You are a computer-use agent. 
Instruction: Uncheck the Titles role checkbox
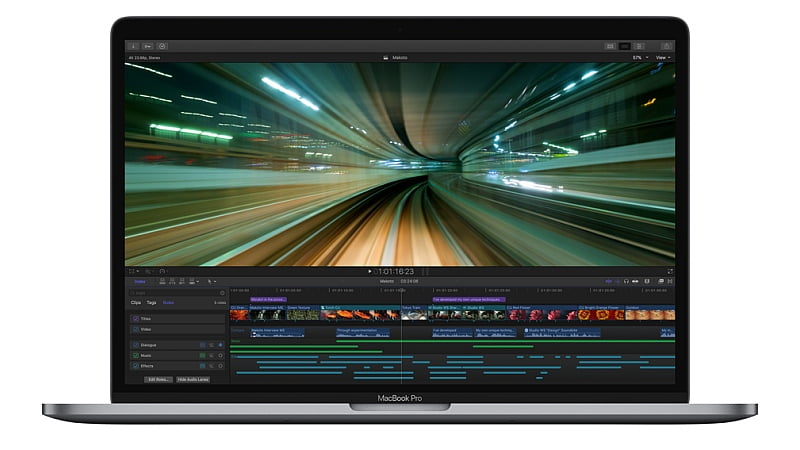tap(135, 318)
